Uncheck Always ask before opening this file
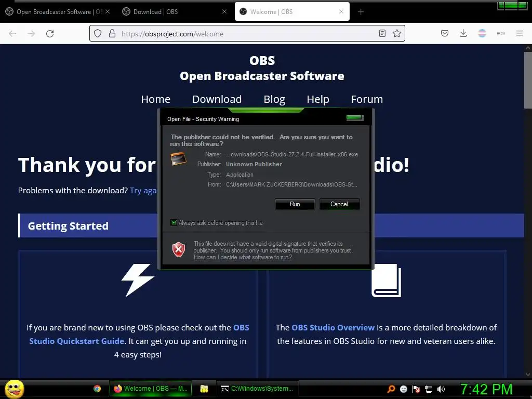Screen dimensions: 532x399 click(x=174, y=223)
